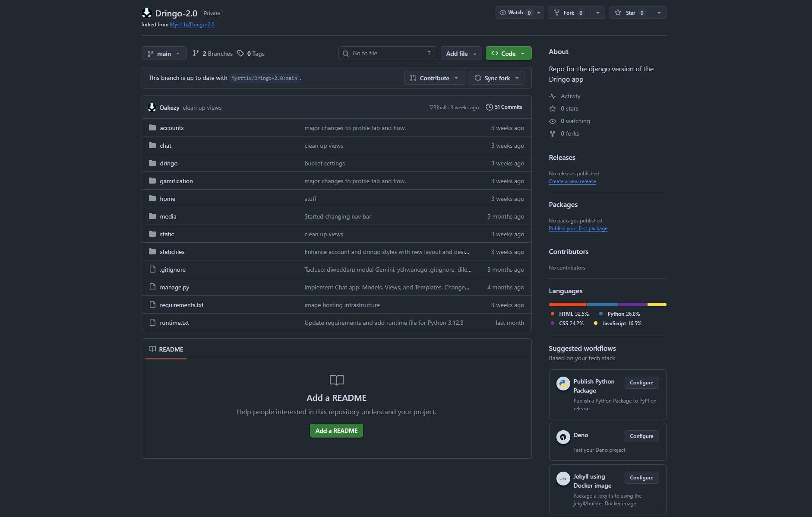
Task: Click the folder icon beside staticfiles
Action: click(x=152, y=251)
